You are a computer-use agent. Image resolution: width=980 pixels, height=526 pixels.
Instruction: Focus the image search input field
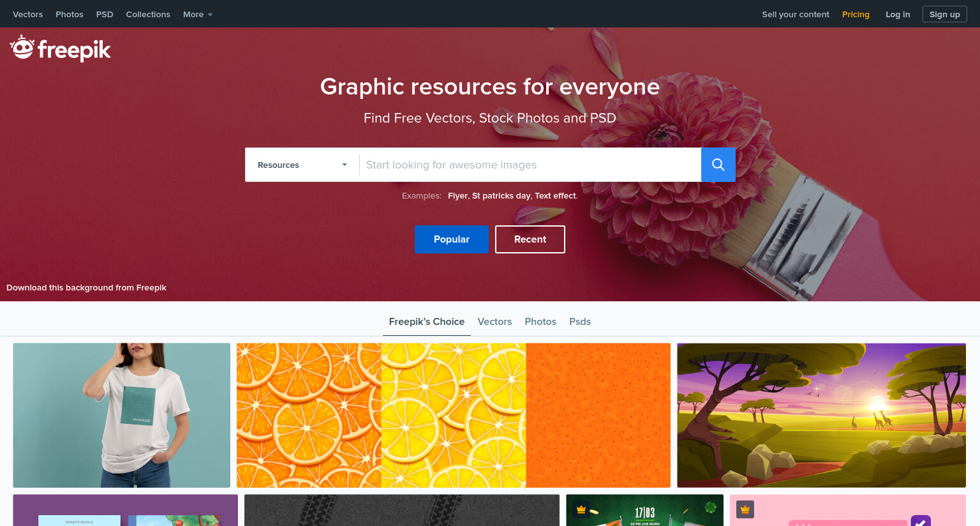click(x=530, y=165)
